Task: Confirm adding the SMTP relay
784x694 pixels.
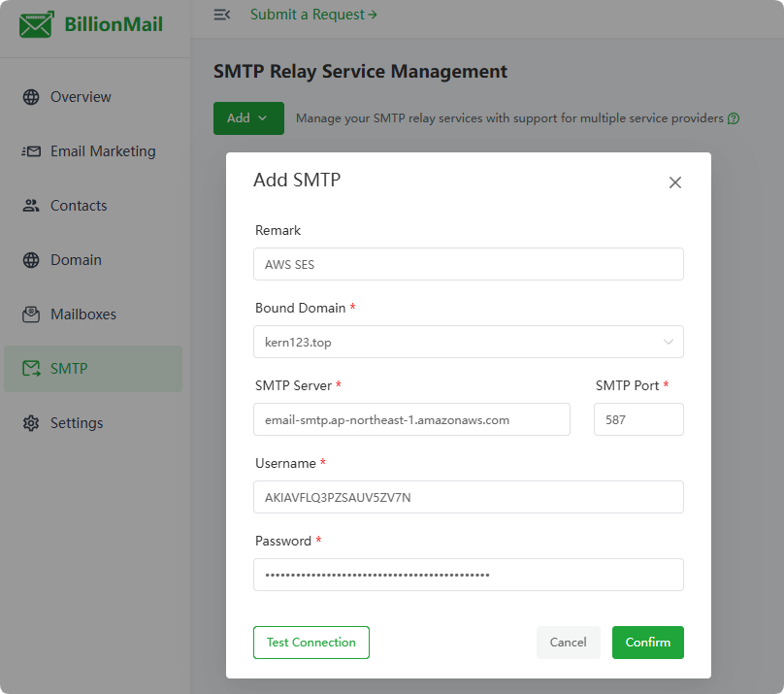Action: pos(647,643)
